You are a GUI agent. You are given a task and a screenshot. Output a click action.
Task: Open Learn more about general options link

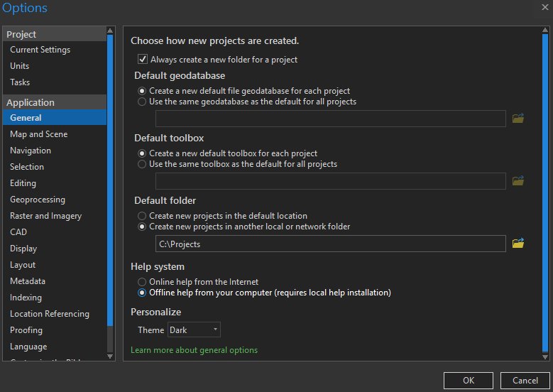click(194, 350)
